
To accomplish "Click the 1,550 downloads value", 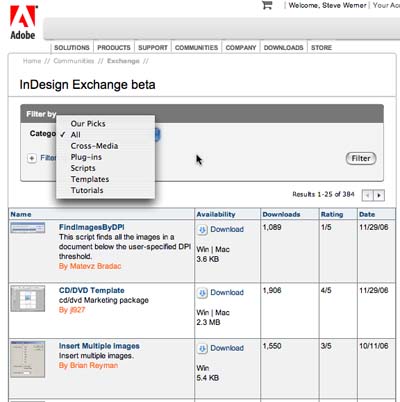I will tap(272, 346).
